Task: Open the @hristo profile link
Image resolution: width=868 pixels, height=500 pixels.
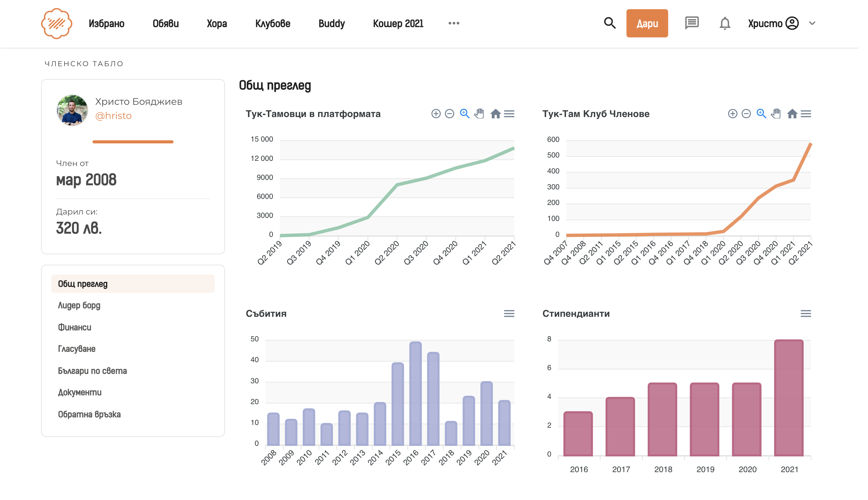Action: 113,116
